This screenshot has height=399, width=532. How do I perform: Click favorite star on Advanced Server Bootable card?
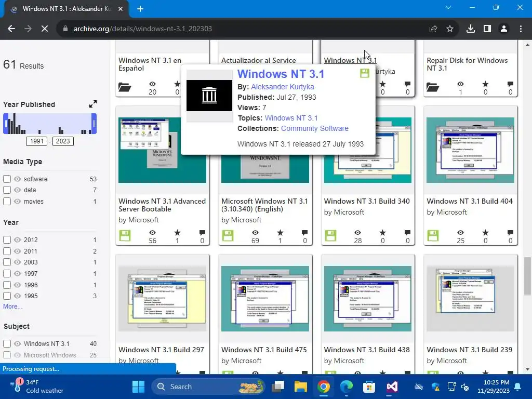click(178, 233)
